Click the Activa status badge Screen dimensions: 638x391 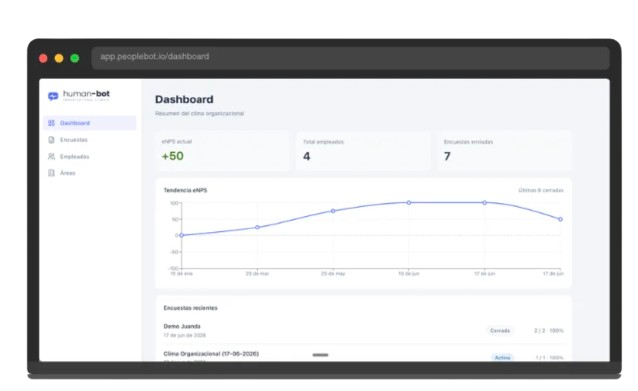coord(502,357)
